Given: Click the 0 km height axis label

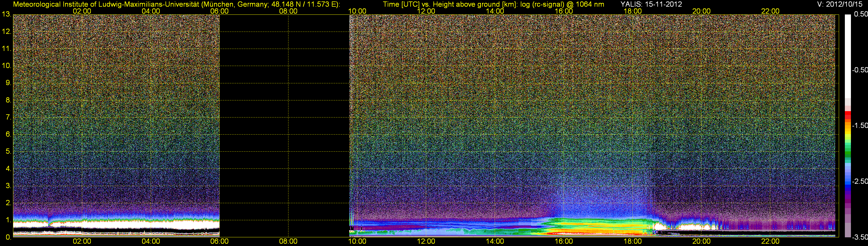Looking at the screenshot, I should tap(8, 237).
